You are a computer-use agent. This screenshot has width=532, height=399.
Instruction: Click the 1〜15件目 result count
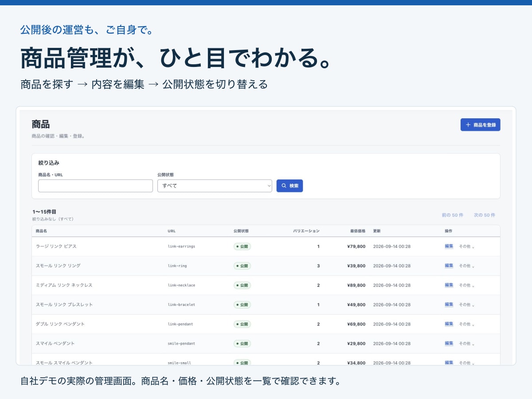(x=44, y=212)
